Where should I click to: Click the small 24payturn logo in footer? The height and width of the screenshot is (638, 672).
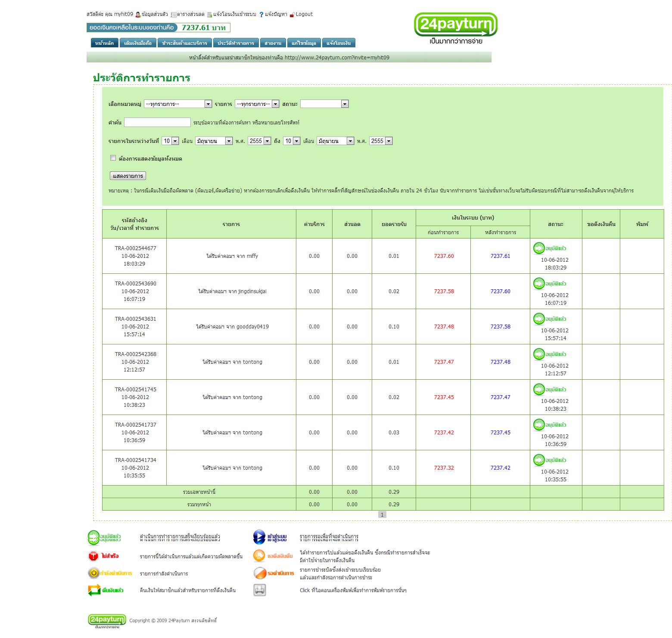click(107, 621)
